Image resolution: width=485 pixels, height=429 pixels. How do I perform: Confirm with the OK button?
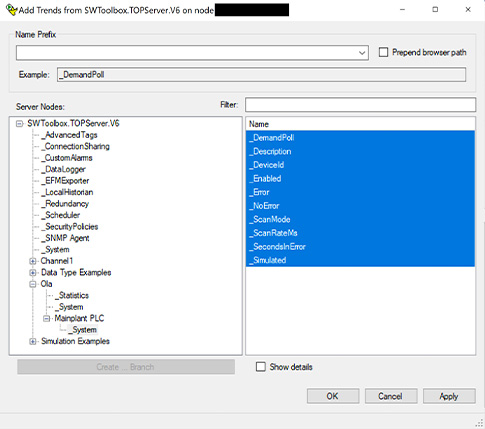(333, 396)
